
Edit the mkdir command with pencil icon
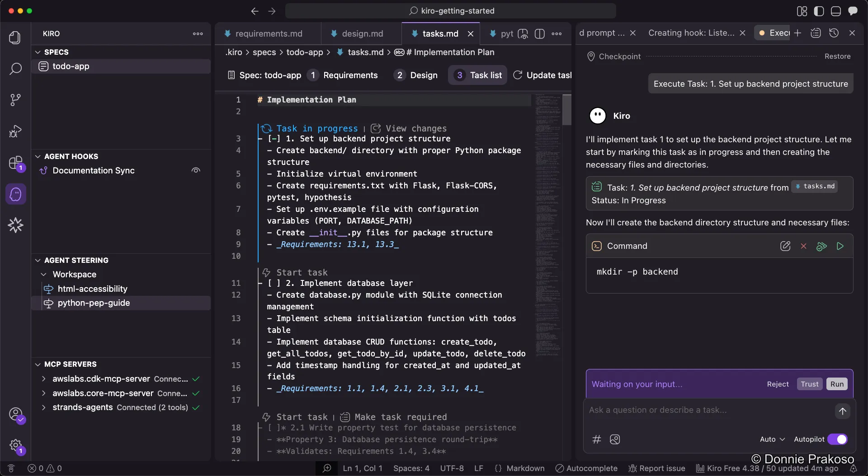785,246
